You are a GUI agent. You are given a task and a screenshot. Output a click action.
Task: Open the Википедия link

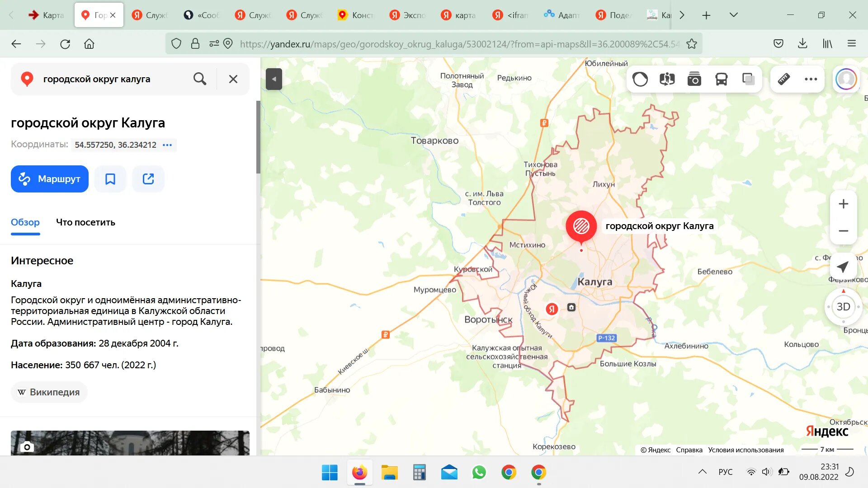49,392
